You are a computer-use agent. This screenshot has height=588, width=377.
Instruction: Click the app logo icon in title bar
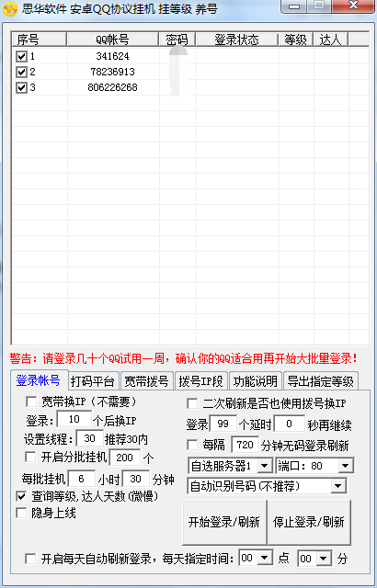pos(10,9)
